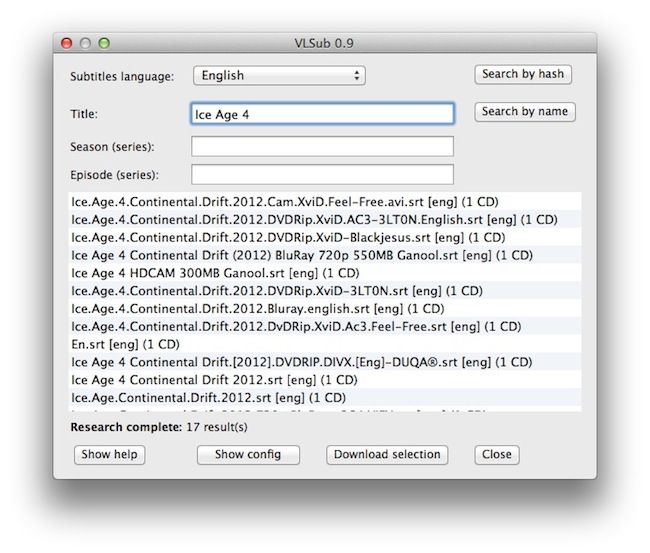Click the Close button at the bottom
Viewport: 650px width, 553px height.
pos(497,455)
